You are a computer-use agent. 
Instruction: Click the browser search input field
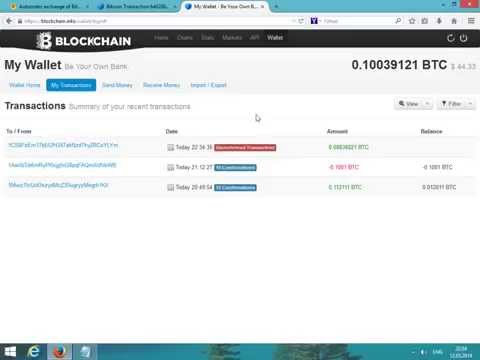pos(357,21)
